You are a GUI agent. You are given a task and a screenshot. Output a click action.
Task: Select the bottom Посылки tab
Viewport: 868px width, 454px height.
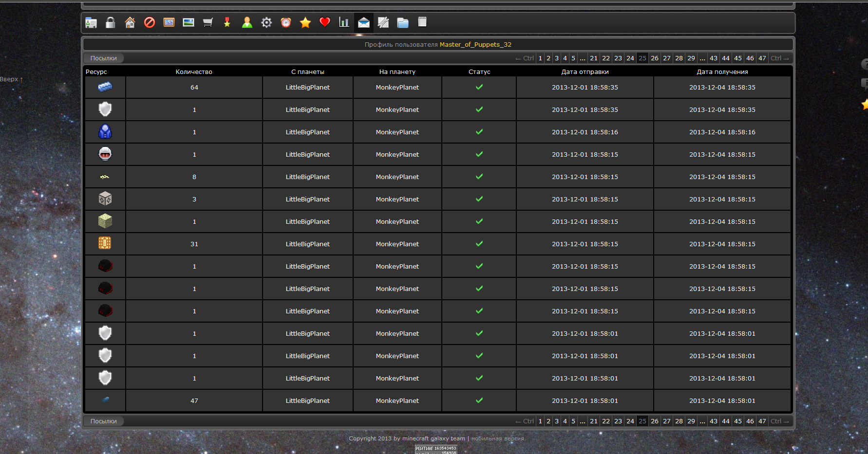click(x=104, y=421)
